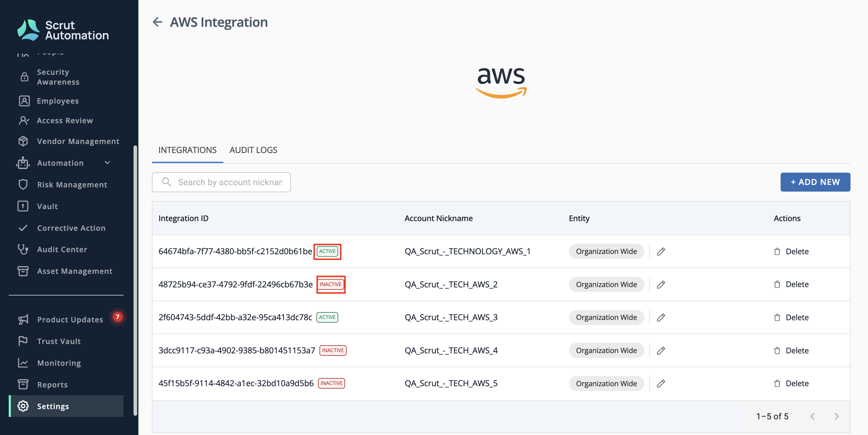
Task: Click the Integration ID column header
Action: coord(183,218)
